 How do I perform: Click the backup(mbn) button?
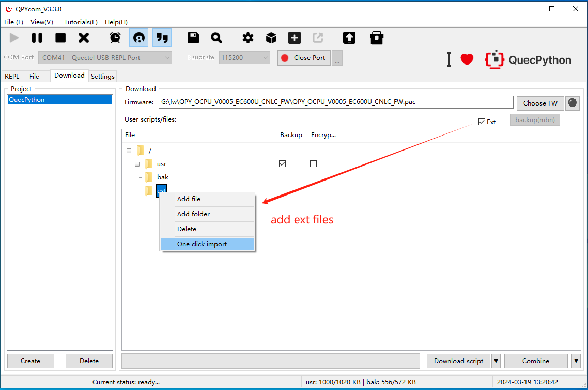click(535, 119)
